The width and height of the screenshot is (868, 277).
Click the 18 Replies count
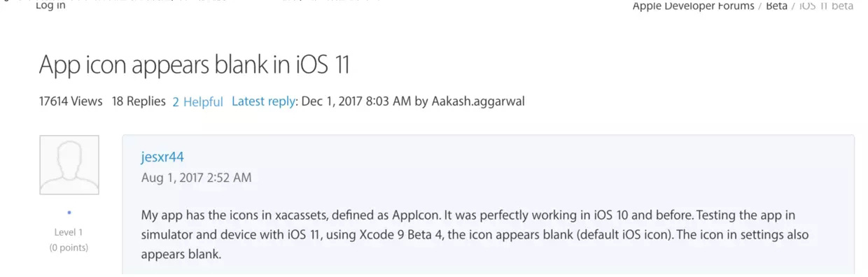(x=139, y=101)
